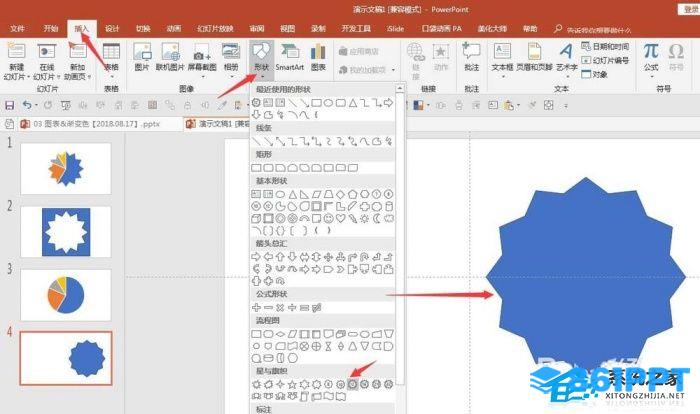The image size is (700, 414).
Task: Switch to the 动画 (Animations) tab
Action: tap(174, 29)
